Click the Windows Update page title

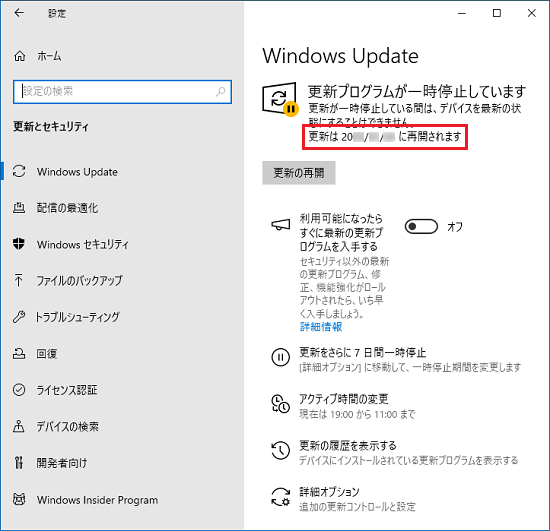point(340,56)
